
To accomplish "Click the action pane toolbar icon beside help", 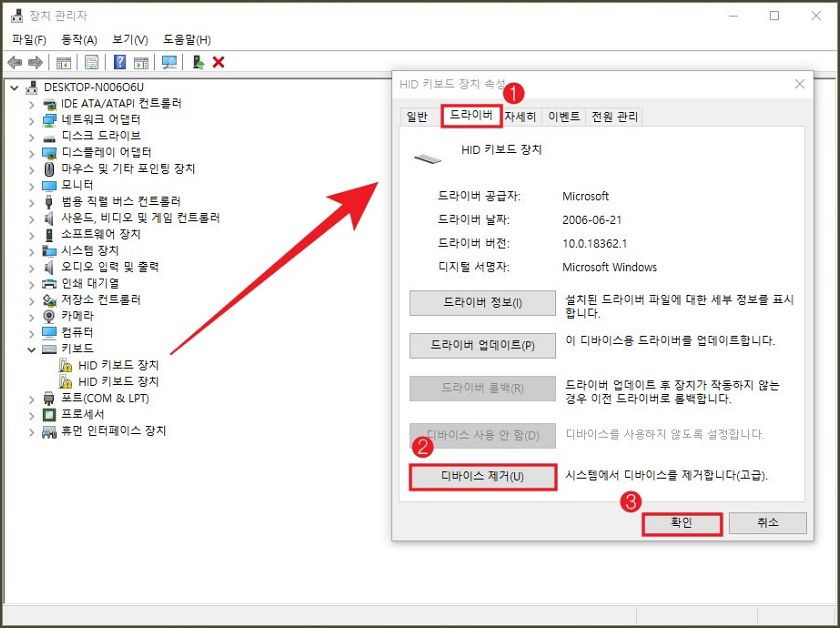I will [141, 63].
